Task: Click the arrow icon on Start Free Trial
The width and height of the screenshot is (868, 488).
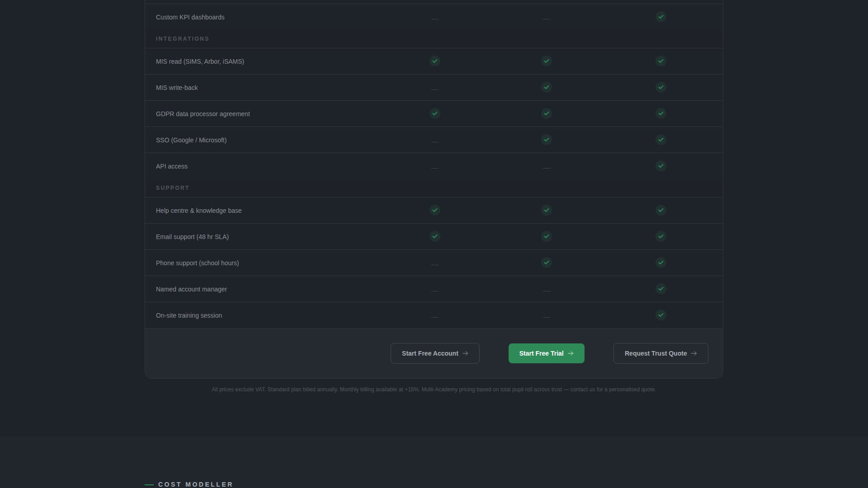Action: pos(571,353)
